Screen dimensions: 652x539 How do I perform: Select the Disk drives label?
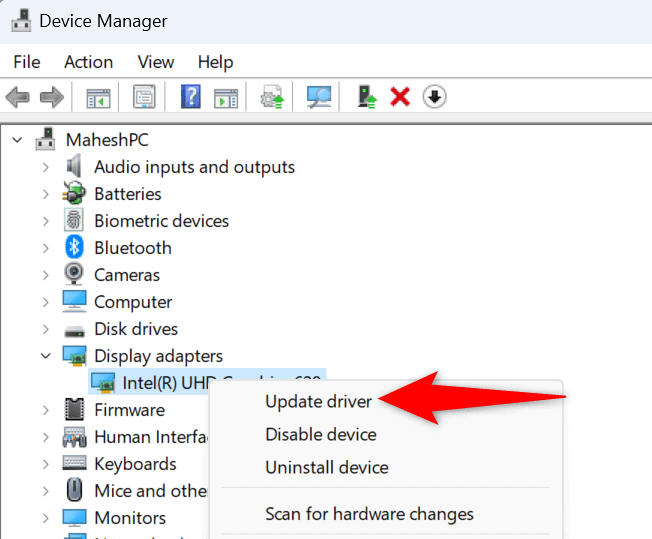tap(136, 329)
